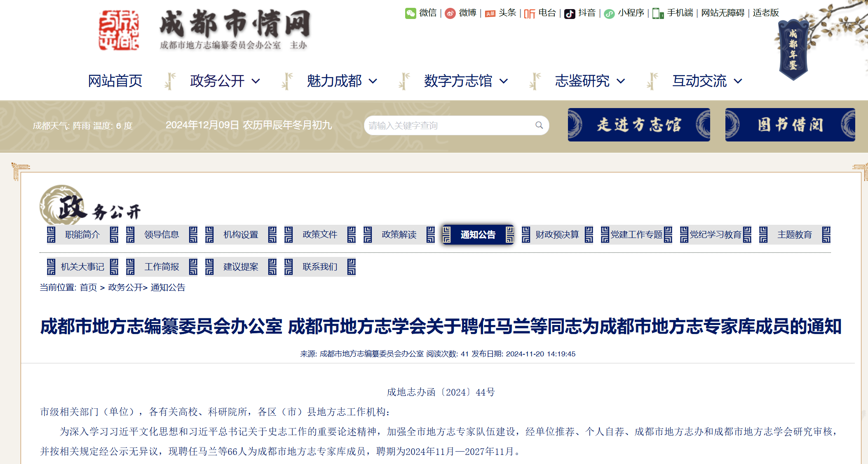Click 首页 in the breadcrumb path
The height and width of the screenshot is (464, 868).
pos(88,287)
